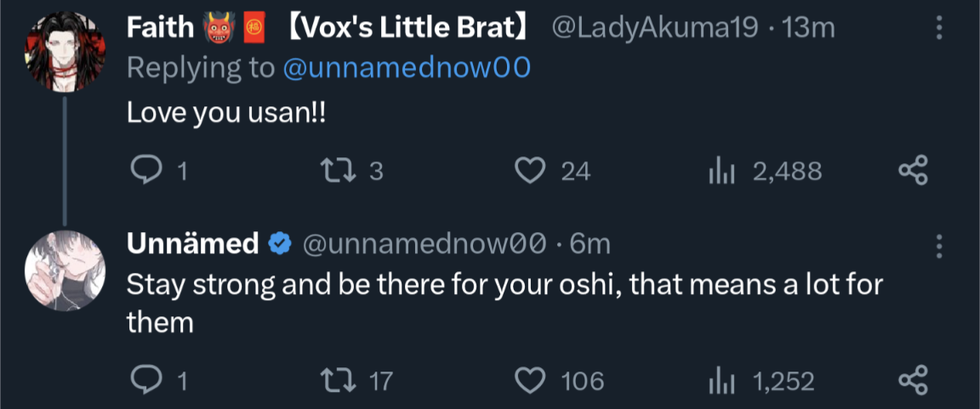
Task: Like Unnämed's "Stay strong" tweet
Action: click(531, 381)
